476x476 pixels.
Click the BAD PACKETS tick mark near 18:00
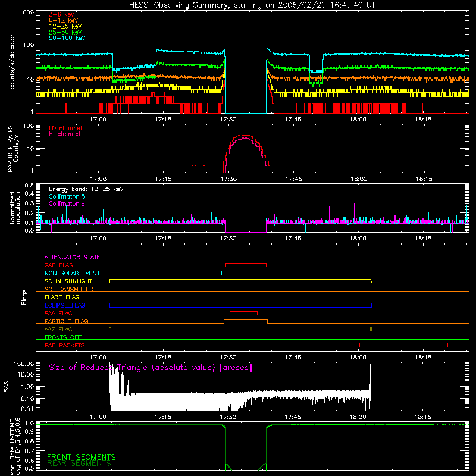[359, 345]
